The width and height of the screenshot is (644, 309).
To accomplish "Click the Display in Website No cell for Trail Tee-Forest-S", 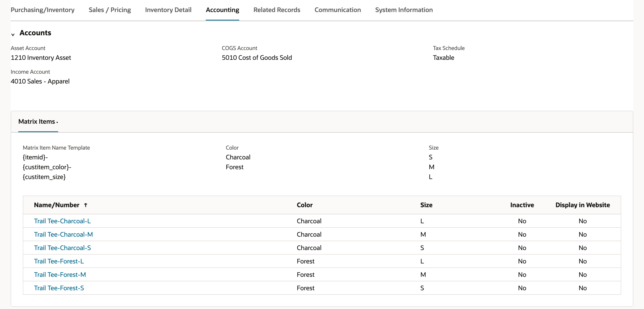I will pyautogui.click(x=583, y=288).
